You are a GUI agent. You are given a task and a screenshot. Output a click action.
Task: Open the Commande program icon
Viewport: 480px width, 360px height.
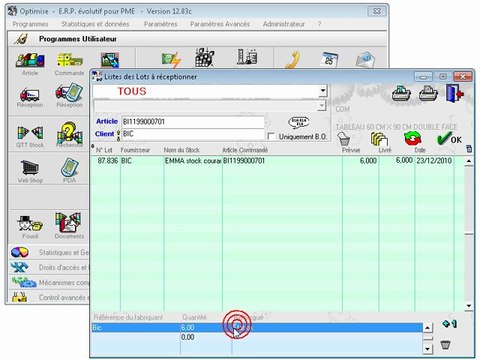pyautogui.click(x=69, y=61)
